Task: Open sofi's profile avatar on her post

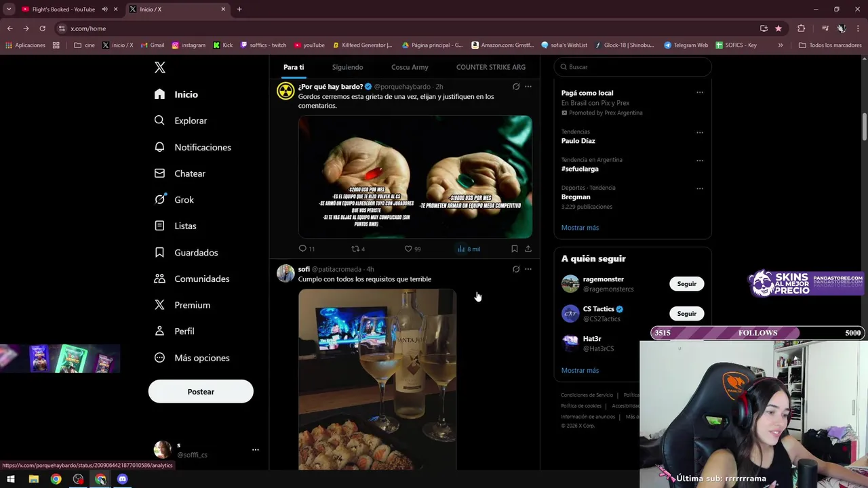Action: pyautogui.click(x=285, y=273)
